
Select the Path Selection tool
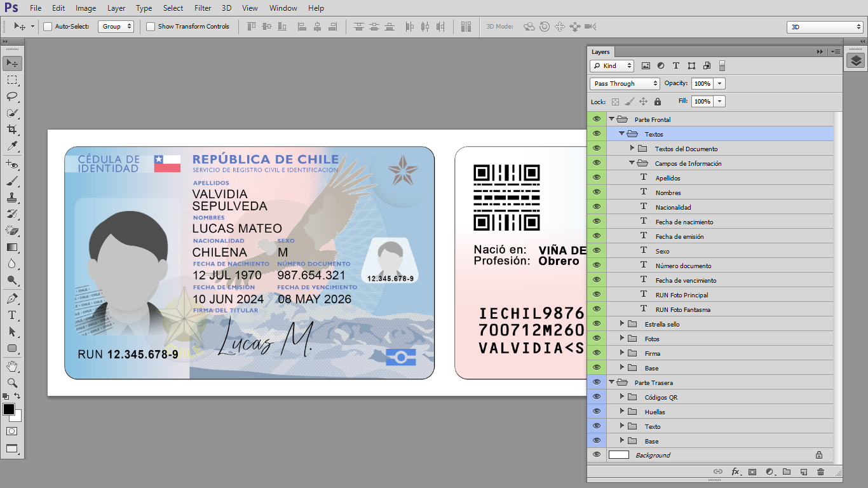(12, 332)
